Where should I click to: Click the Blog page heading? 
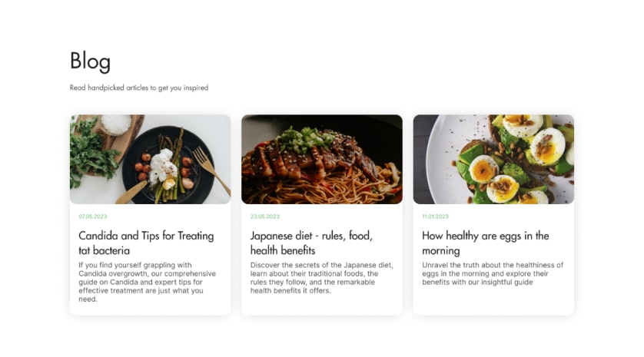coord(90,61)
